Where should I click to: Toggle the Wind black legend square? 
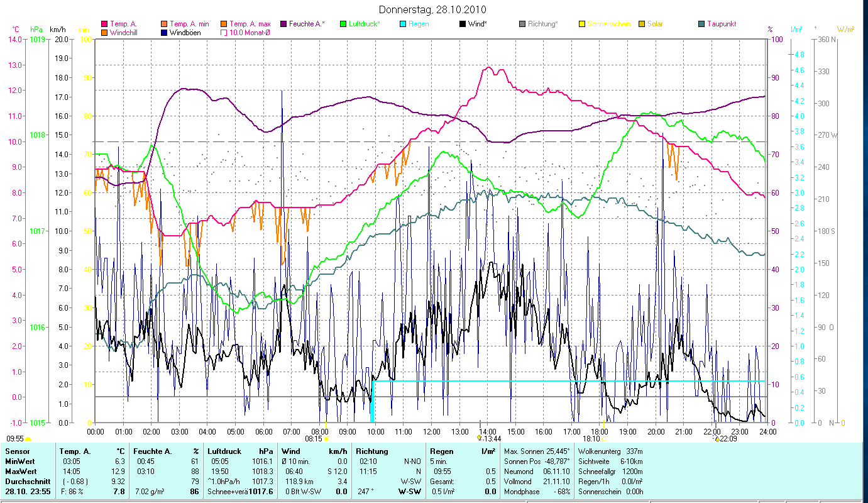click(x=463, y=24)
